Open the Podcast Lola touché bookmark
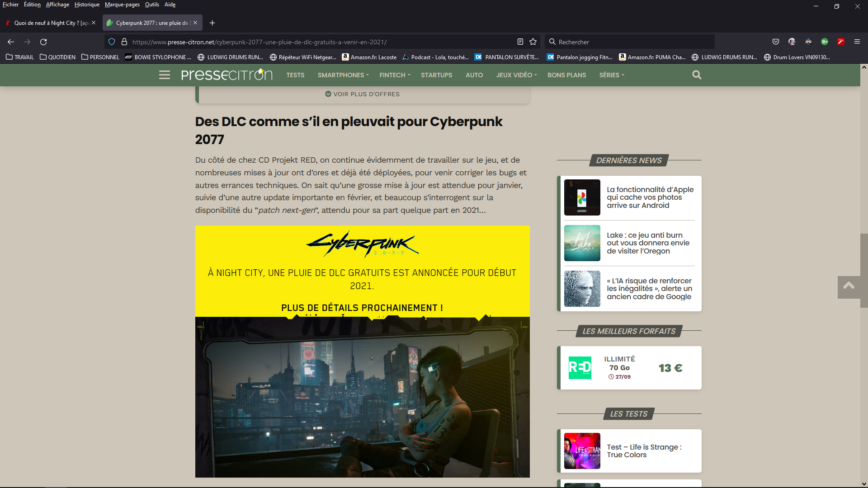This screenshot has height=488, width=868. tap(435, 57)
